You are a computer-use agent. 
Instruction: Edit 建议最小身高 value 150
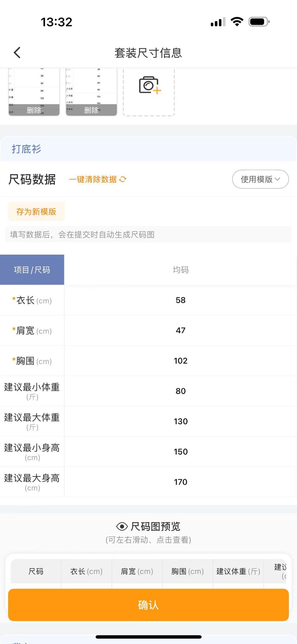[180, 451]
